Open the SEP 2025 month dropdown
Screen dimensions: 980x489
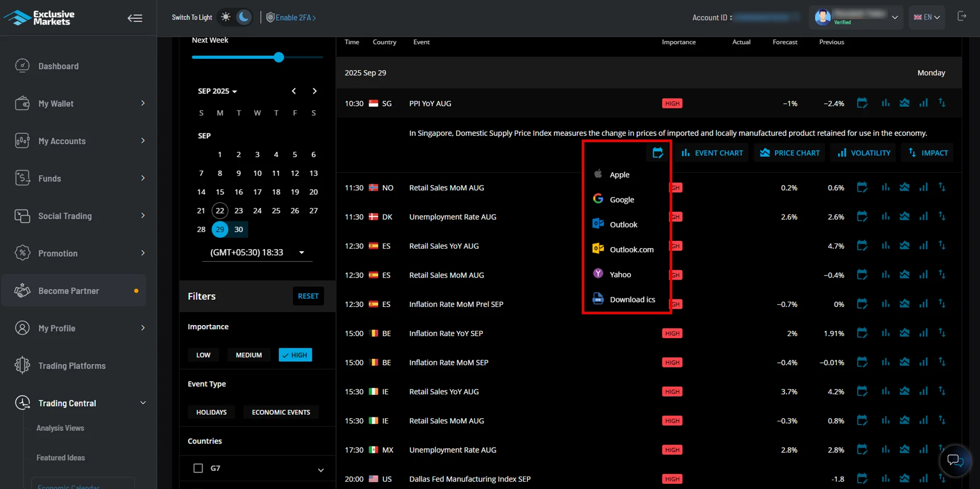point(217,91)
